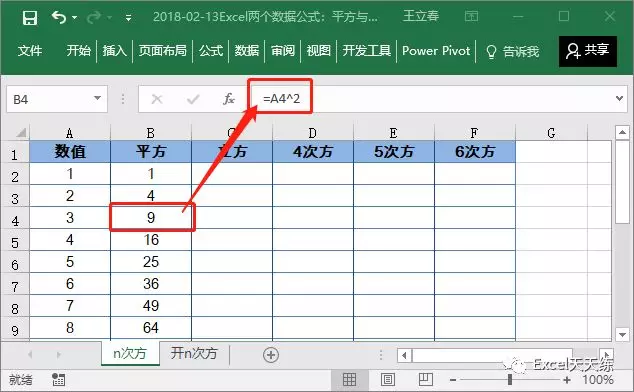The height and width of the screenshot is (392, 634).
Task: Select column A header
Action: point(70,133)
